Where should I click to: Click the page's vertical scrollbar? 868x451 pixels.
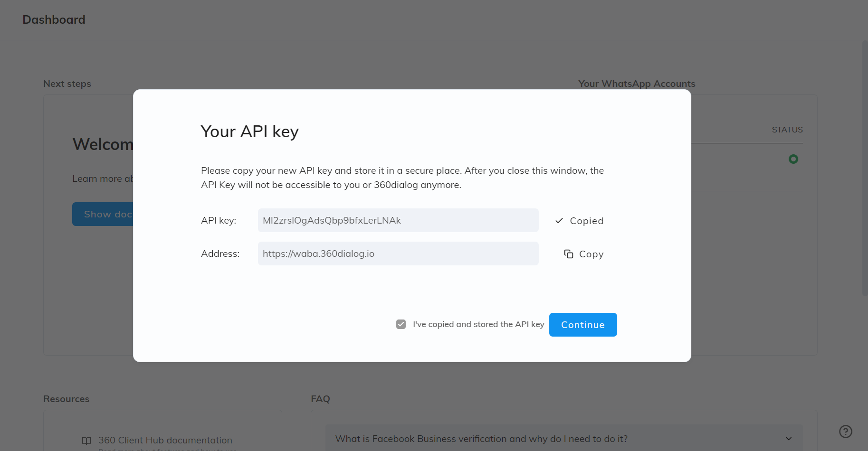[x=865, y=166]
